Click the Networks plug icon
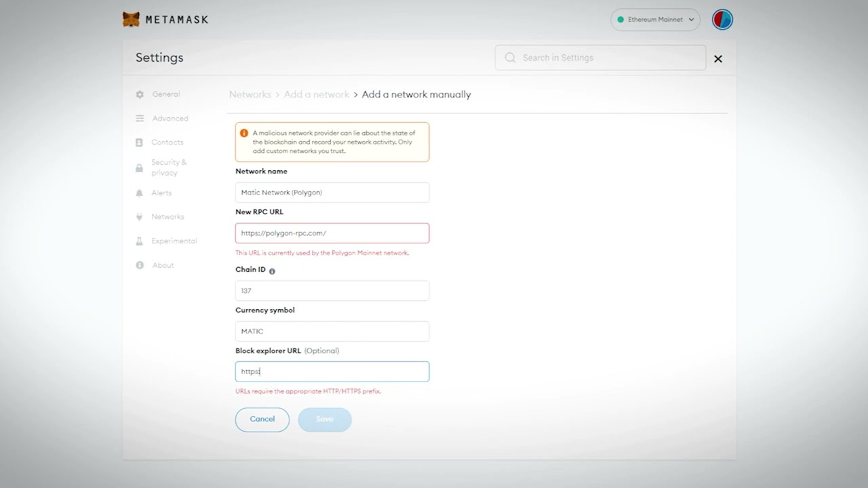Image resolution: width=868 pixels, height=488 pixels. 140,217
